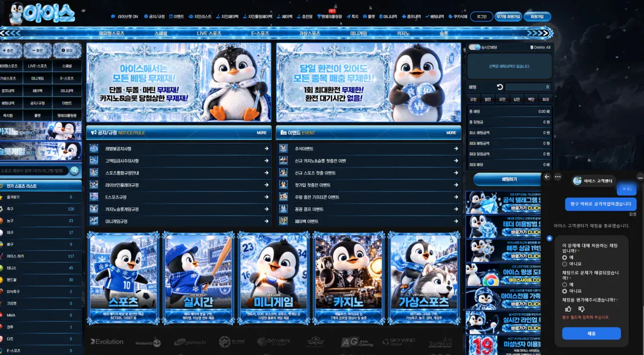Image resolution: width=644 pixels, height=355 pixels.
Task: Select 예 for first chat question
Action: click(x=565, y=257)
